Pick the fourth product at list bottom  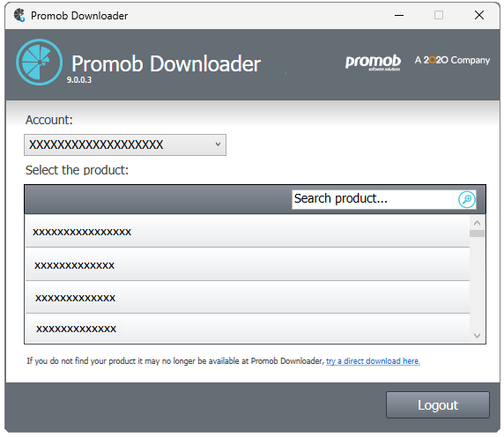(x=248, y=329)
